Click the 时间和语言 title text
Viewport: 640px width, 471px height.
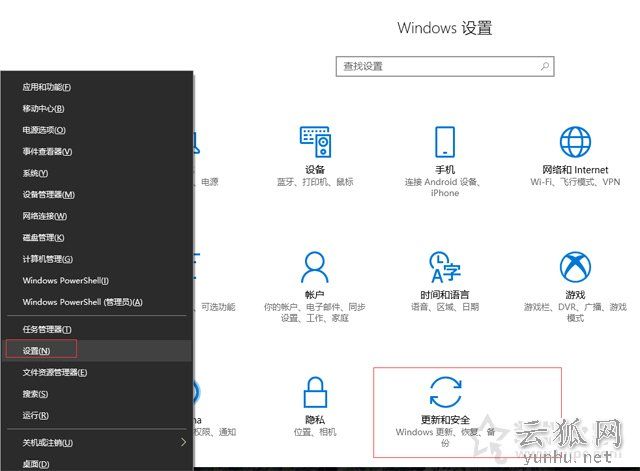point(445,294)
